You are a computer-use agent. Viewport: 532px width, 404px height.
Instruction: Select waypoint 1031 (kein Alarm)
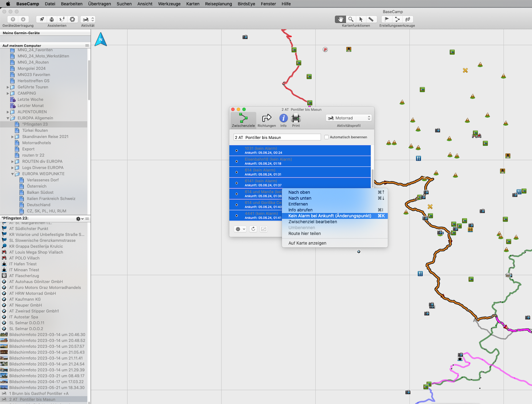(300, 150)
